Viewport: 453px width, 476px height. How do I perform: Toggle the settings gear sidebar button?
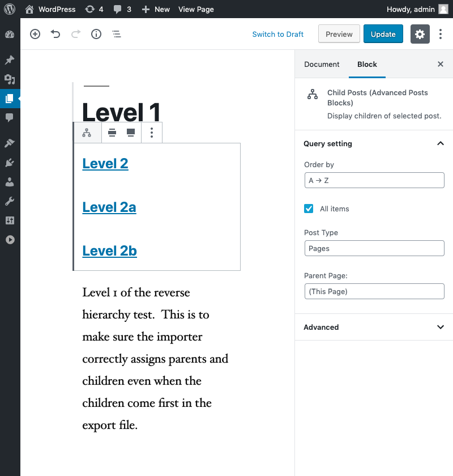[x=420, y=34]
